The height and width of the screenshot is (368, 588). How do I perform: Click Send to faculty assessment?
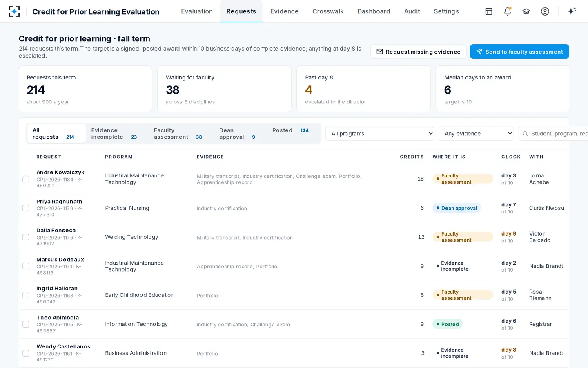[519, 52]
